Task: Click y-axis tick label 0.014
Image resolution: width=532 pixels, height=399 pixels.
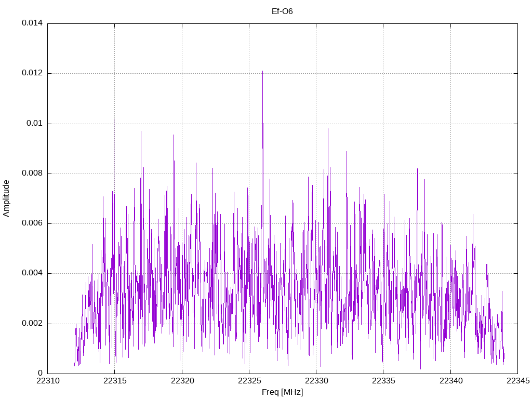Action: [32, 23]
